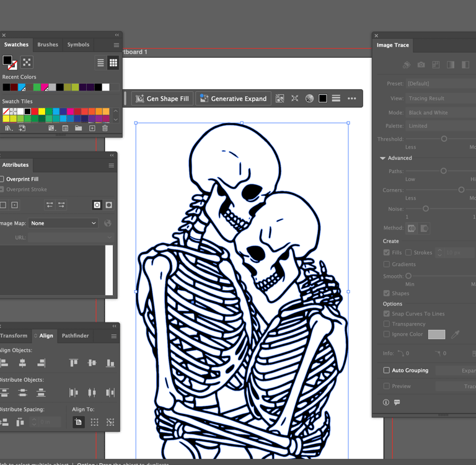Switch to swatch list view
Screen dimensions: 476x465
[x=100, y=63]
